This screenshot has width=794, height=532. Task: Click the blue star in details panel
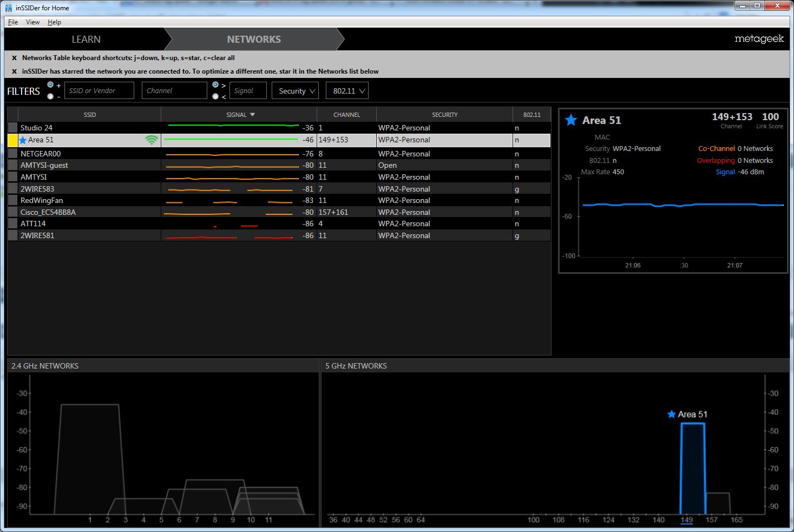coord(571,120)
